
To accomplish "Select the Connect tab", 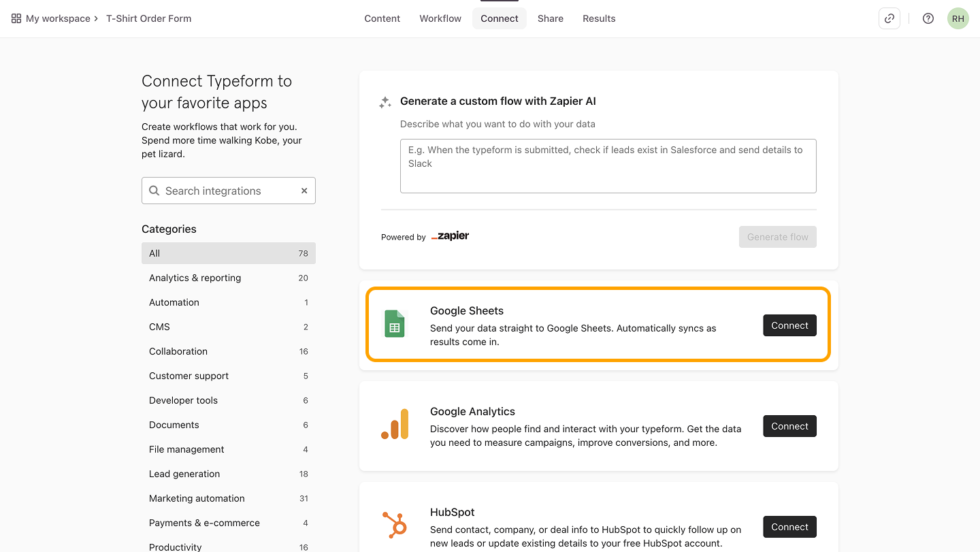I will click(500, 18).
